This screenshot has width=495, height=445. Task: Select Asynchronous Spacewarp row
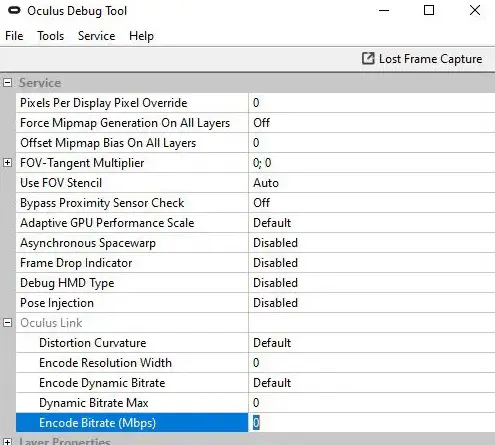132,243
